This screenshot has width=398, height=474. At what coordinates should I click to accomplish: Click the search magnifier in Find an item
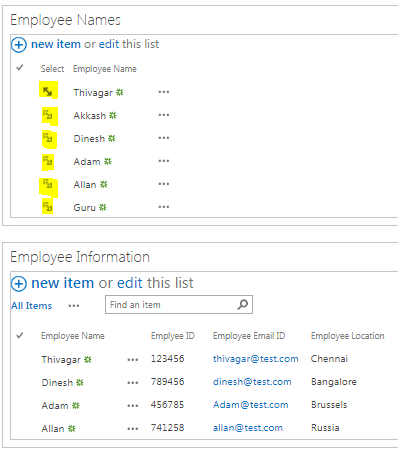243,304
